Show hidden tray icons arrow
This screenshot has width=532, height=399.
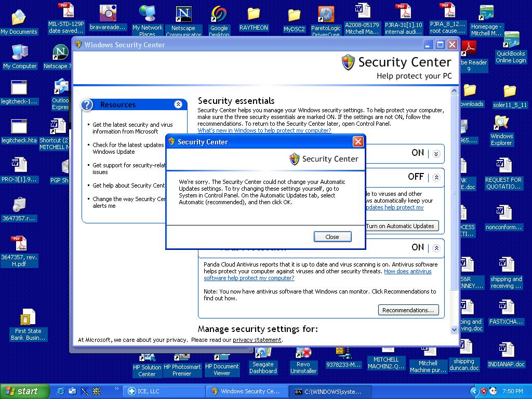pyautogui.click(x=474, y=391)
